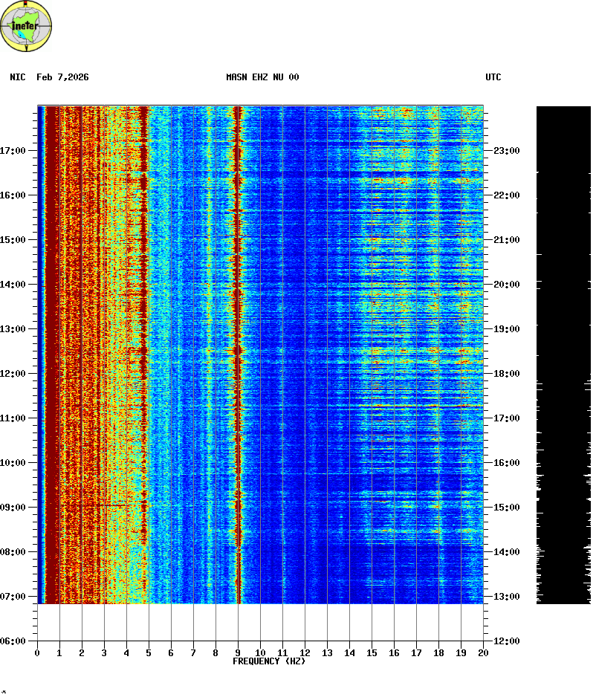Select the MASN EHZ NU 00 station title
The image size is (596, 700).
pyautogui.click(x=262, y=77)
